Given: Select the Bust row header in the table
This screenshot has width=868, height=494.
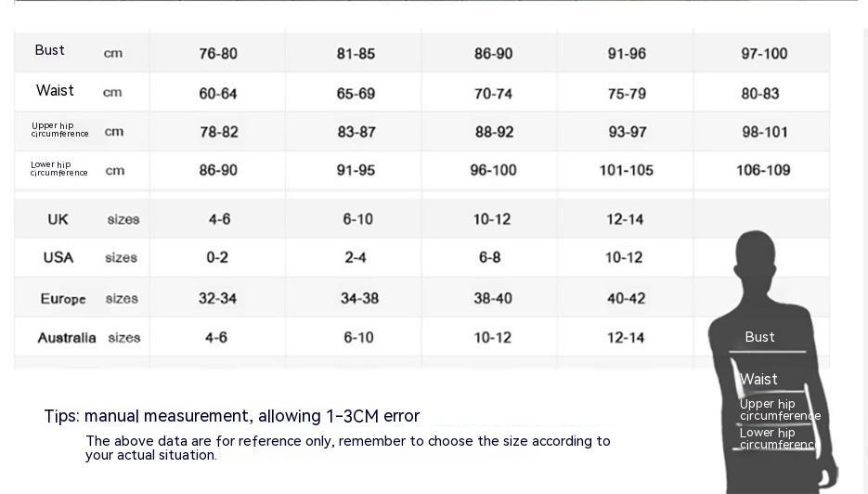Looking at the screenshot, I should tap(50, 50).
